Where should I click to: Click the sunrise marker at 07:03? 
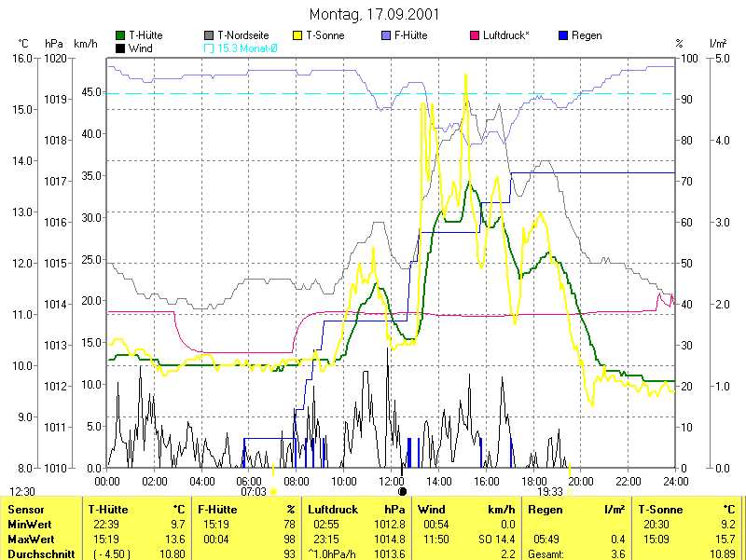coord(272,491)
